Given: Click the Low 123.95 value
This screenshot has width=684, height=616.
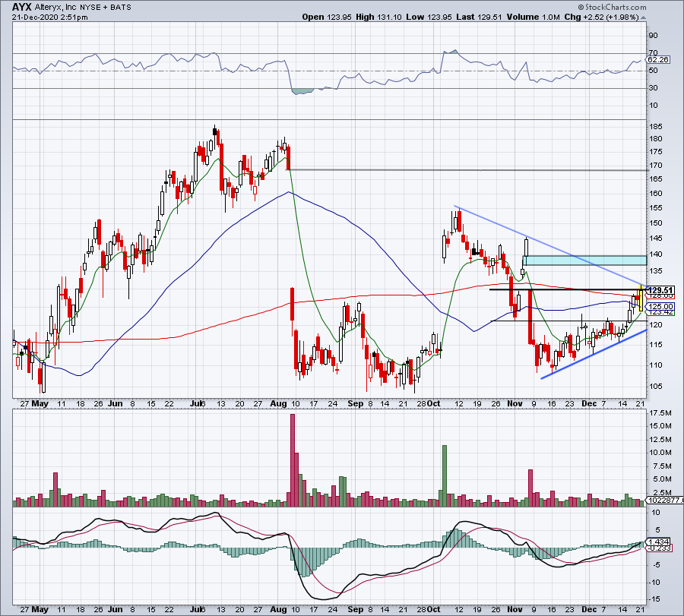Looking at the screenshot, I should click(429, 17).
